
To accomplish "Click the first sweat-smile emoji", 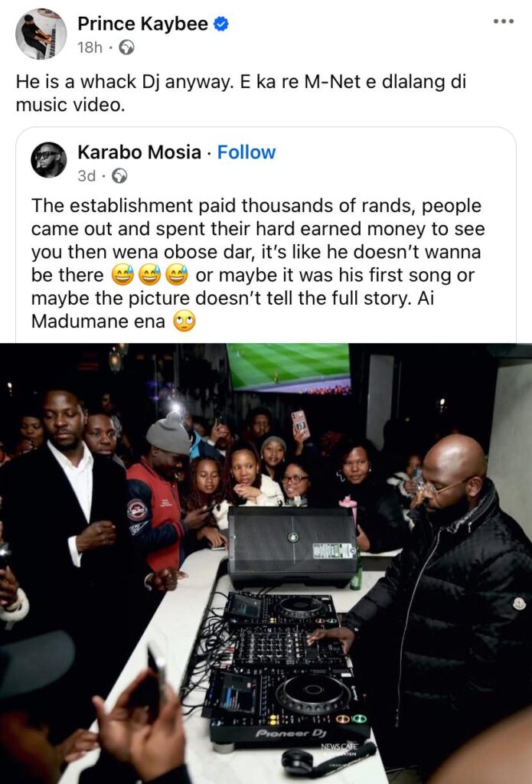I will [122, 275].
